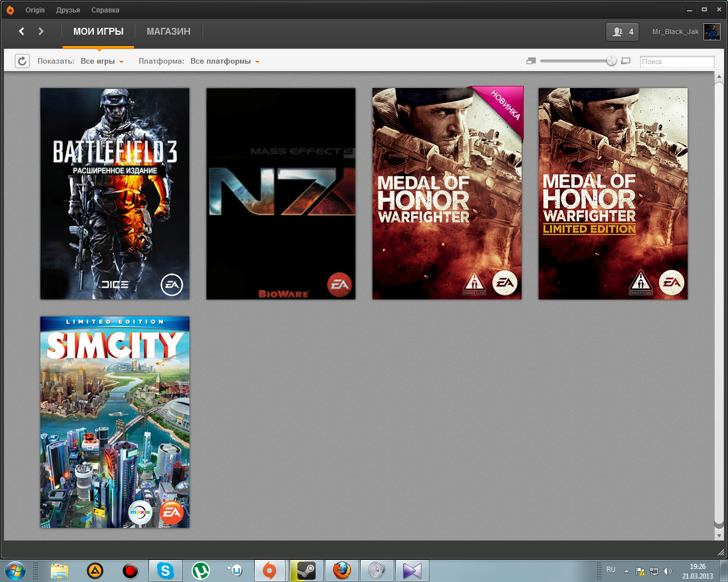The height and width of the screenshot is (582, 728).
Task: Open the Справка menu
Action: tap(105, 10)
